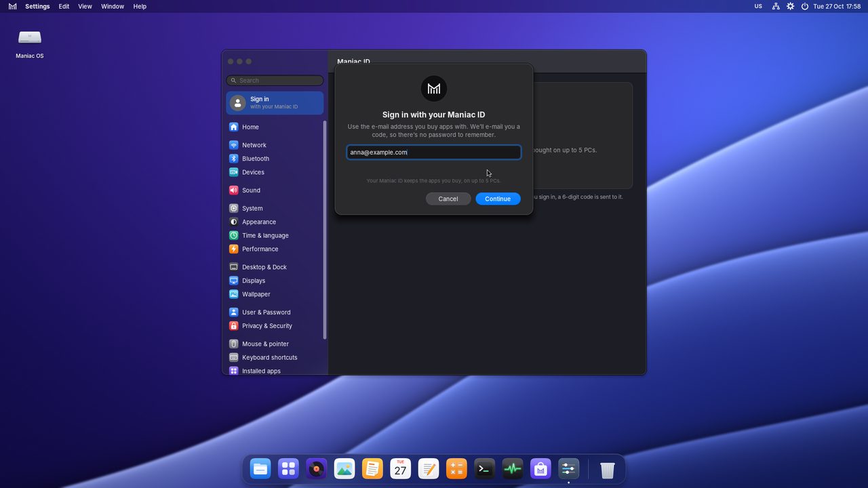Launch Files from the dock
The image size is (868, 488).
[260, 469]
